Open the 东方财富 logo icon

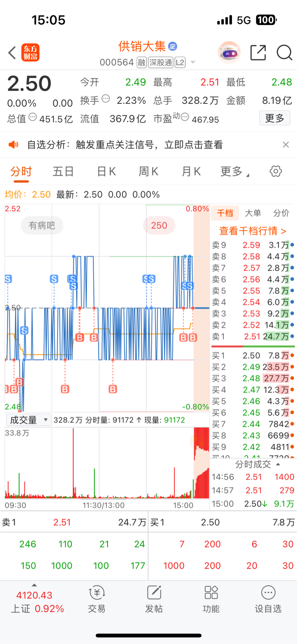[30, 53]
